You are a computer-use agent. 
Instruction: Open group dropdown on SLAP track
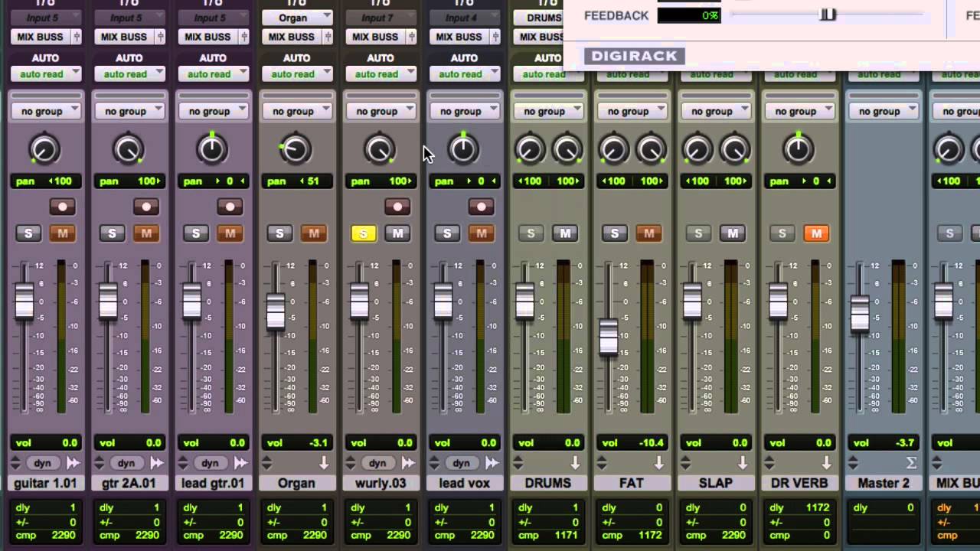pyautogui.click(x=715, y=111)
